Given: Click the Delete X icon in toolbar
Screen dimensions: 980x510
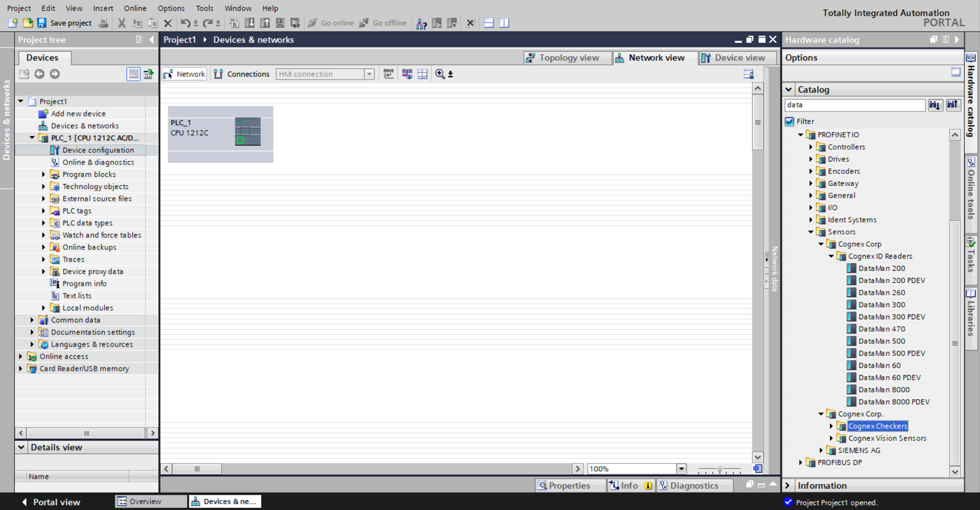Looking at the screenshot, I should pos(168,23).
